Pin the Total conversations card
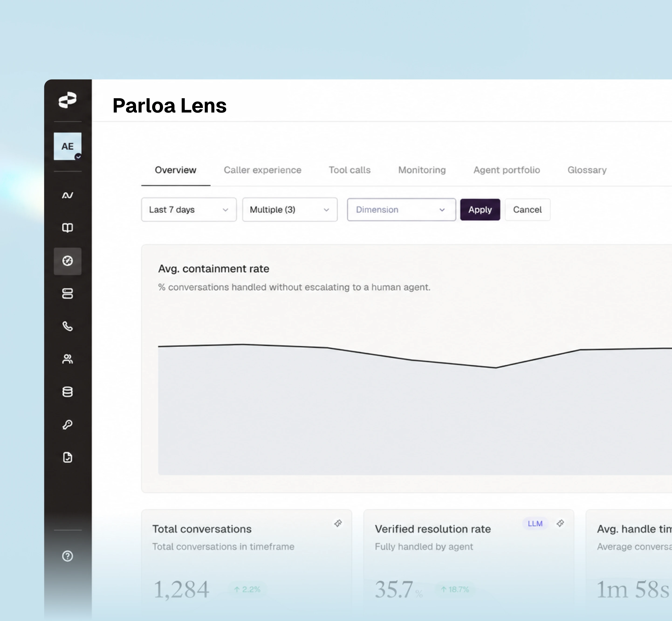The height and width of the screenshot is (621, 672). pos(338,523)
